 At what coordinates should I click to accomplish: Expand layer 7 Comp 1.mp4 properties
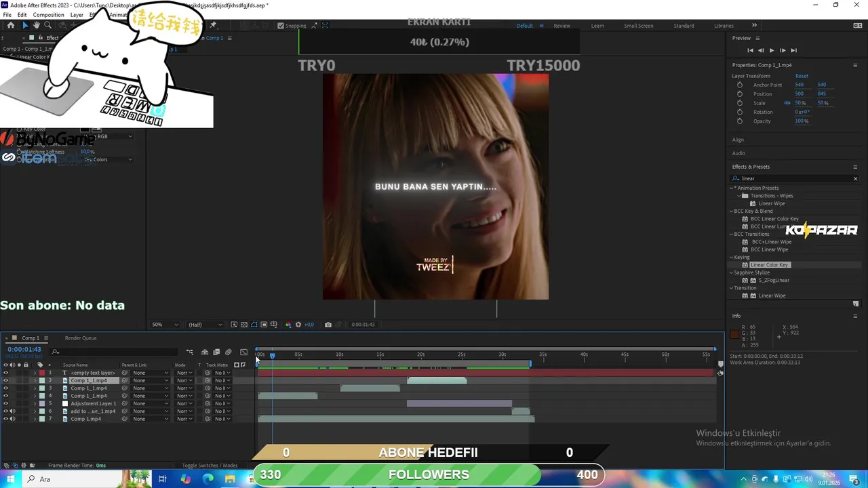click(x=35, y=419)
